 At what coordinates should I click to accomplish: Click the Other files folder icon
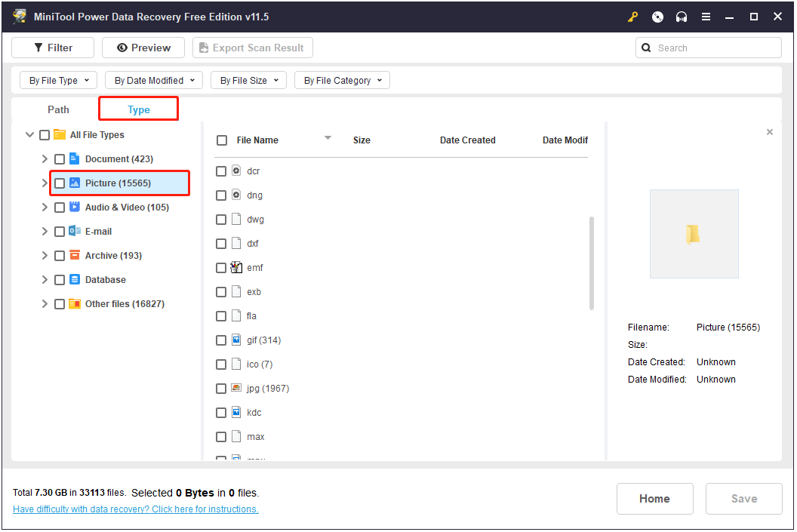coord(74,304)
